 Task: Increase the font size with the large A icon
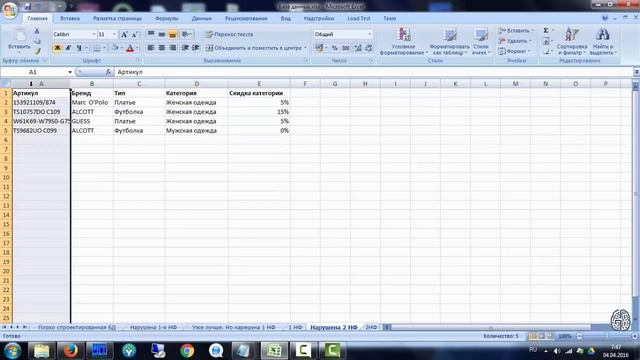tap(124, 35)
